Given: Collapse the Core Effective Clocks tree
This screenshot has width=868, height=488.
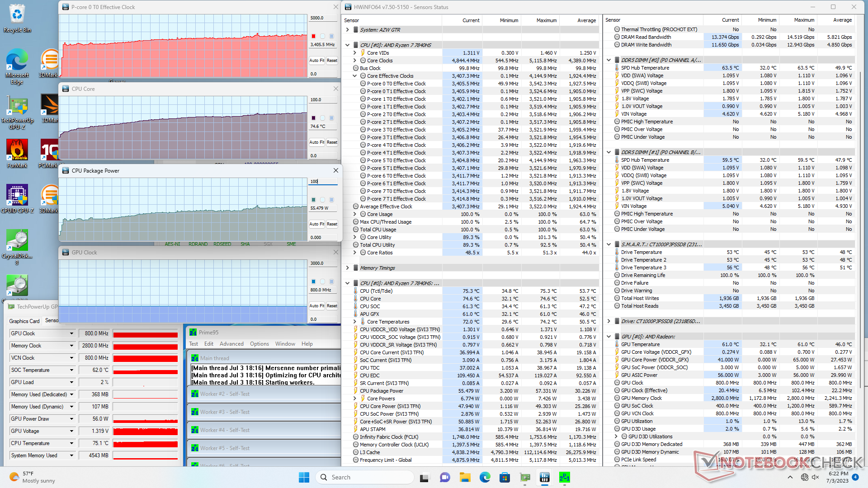Looking at the screenshot, I should tap(355, 76).
